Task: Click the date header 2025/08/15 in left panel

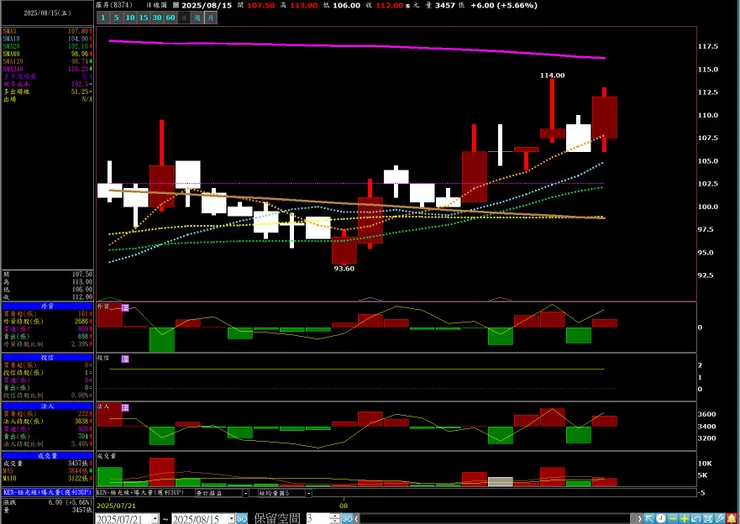Action: coord(47,13)
